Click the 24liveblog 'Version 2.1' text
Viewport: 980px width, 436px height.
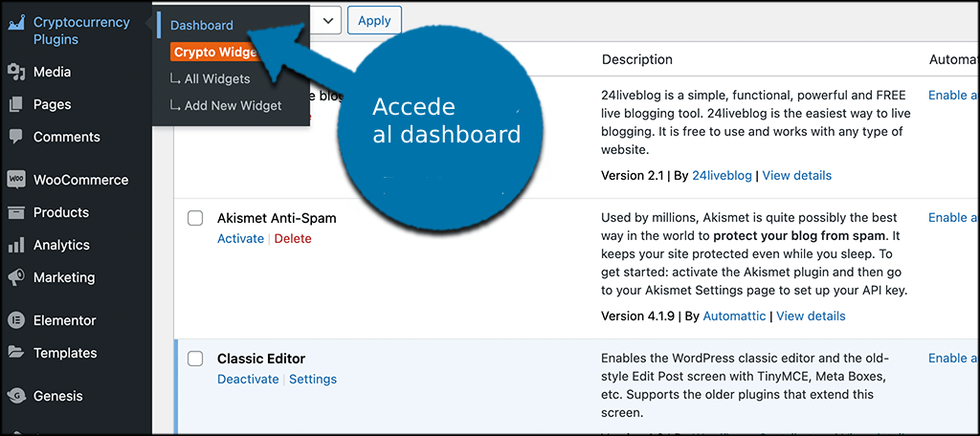632,176
